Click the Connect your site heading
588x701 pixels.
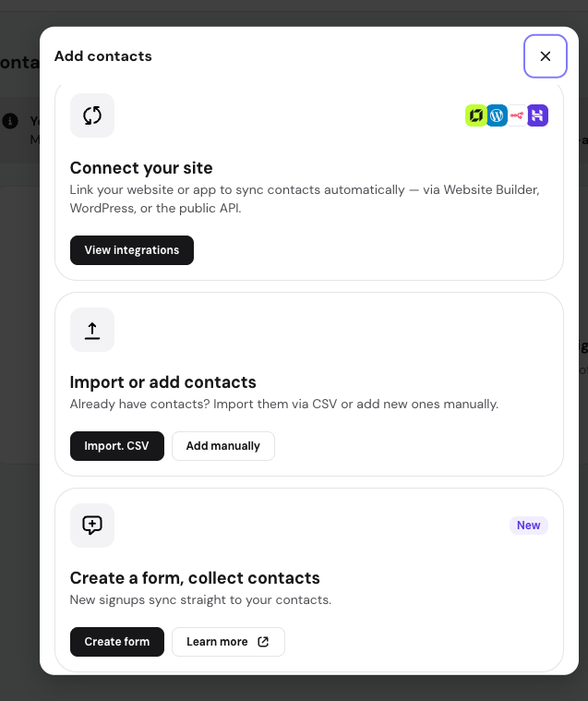[141, 168]
